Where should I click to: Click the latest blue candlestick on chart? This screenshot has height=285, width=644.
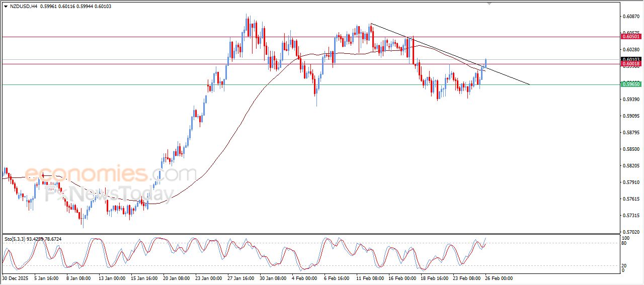[x=486, y=63]
